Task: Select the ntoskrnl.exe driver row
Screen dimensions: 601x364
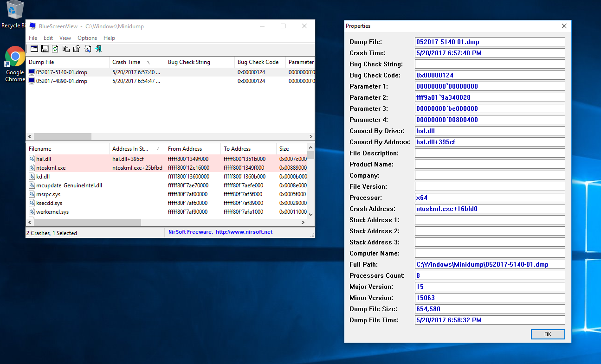Action: pyautogui.click(x=51, y=168)
